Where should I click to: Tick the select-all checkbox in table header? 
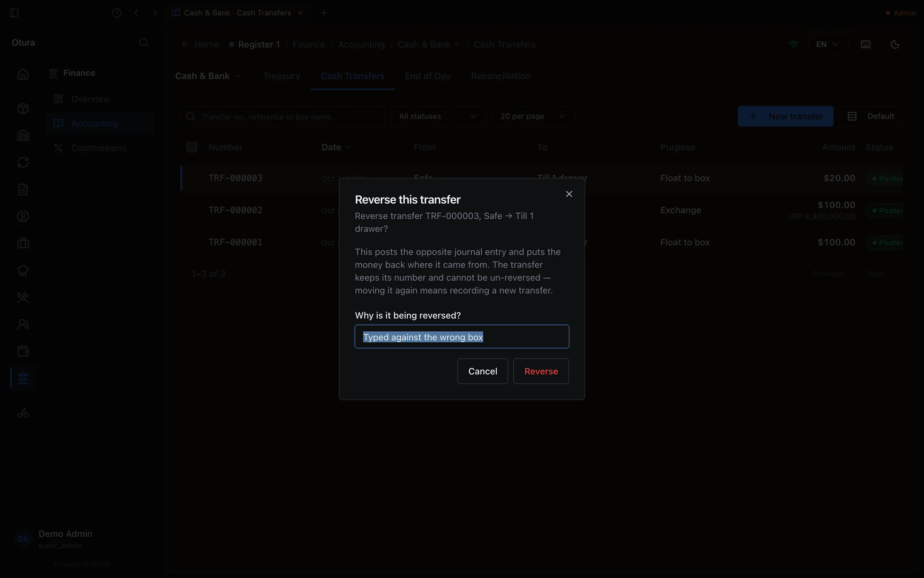[192, 147]
